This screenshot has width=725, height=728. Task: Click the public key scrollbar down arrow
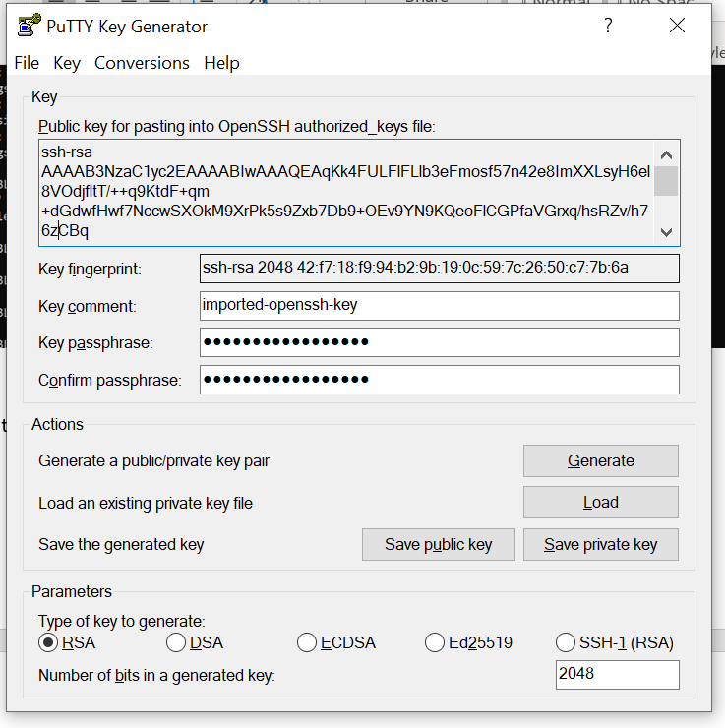pos(667,232)
